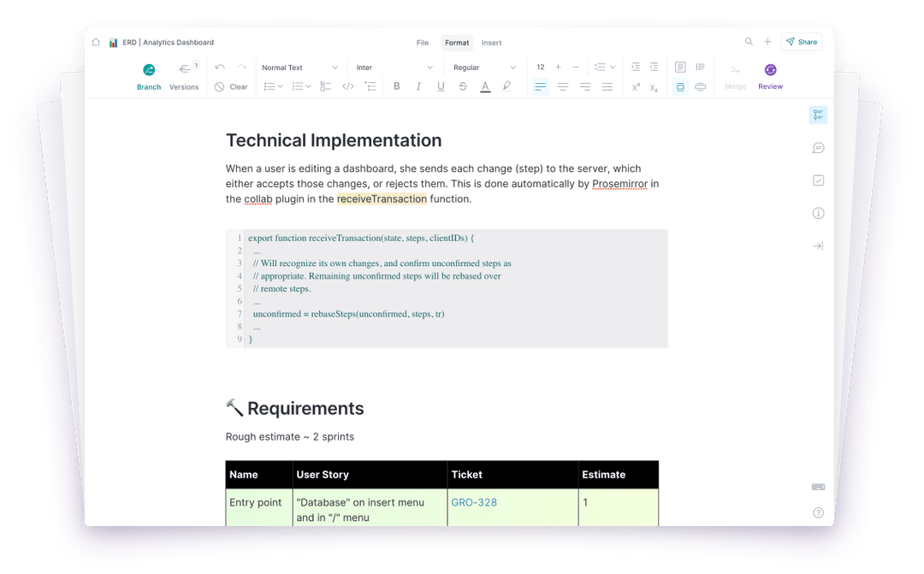Click the Branch button
Image resolution: width=924 pixels, height=574 pixels.
(x=149, y=77)
